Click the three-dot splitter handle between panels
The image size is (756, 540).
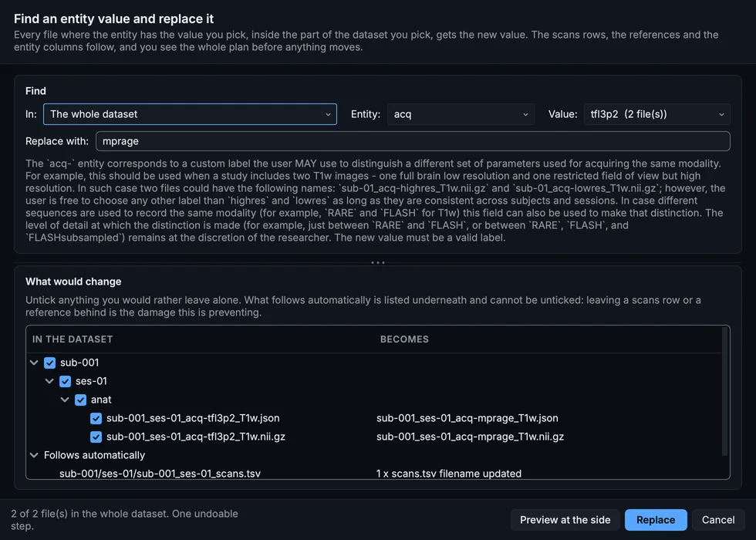(378, 263)
